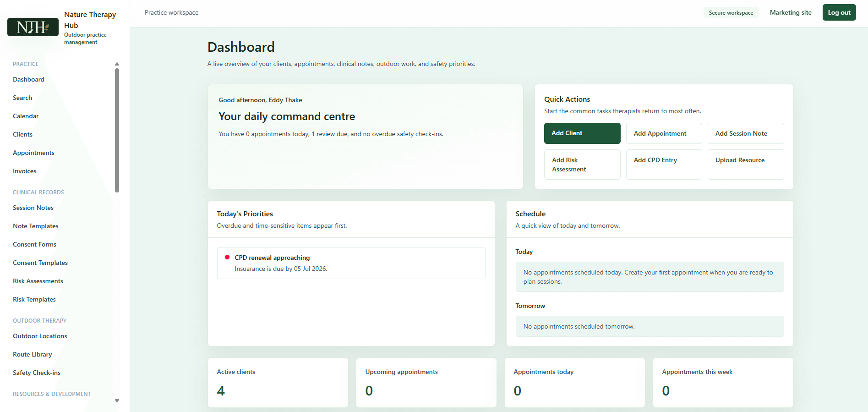The height and width of the screenshot is (412, 868).
Task: Click the 'Quick Actions' heading
Action: click(567, 99)
